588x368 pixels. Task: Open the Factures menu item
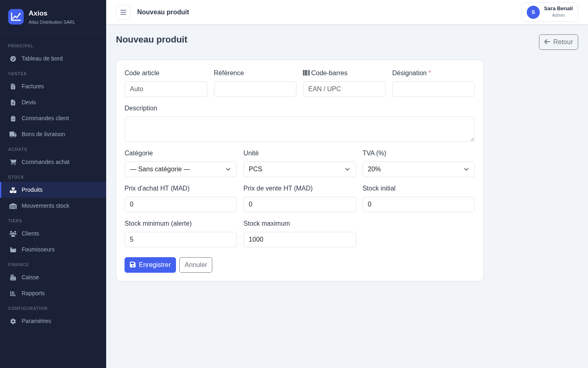point(53,86)
